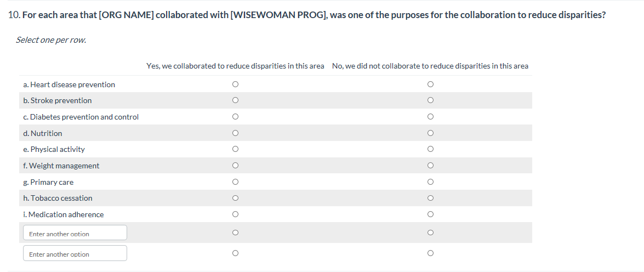Choose Yes for Stroke prevention row
This screenshot has width=644, height=272.
pyautogui.click(x=235, y=100)
